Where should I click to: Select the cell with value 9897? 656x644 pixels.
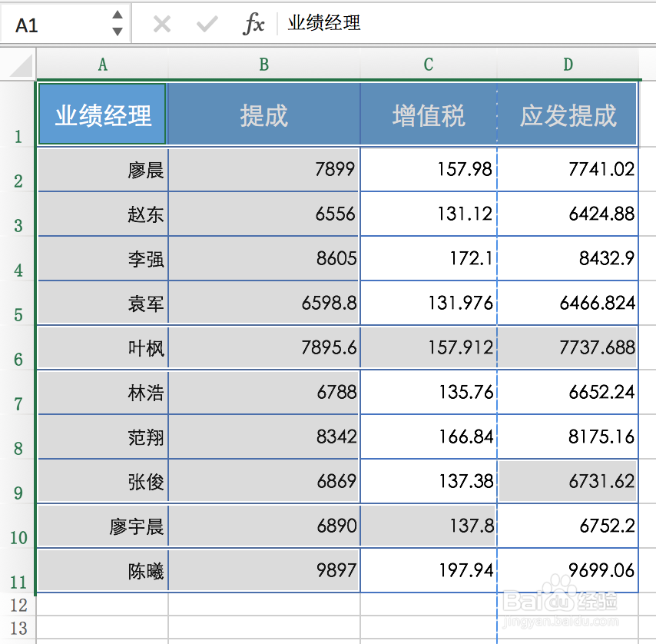[263, 570]
